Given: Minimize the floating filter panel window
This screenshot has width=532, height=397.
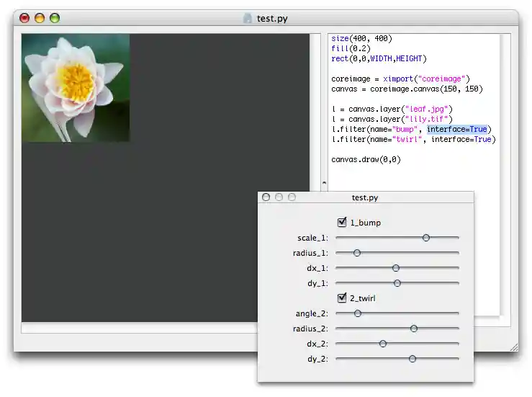Looking at the screenshot, I should tap(279, 197).
